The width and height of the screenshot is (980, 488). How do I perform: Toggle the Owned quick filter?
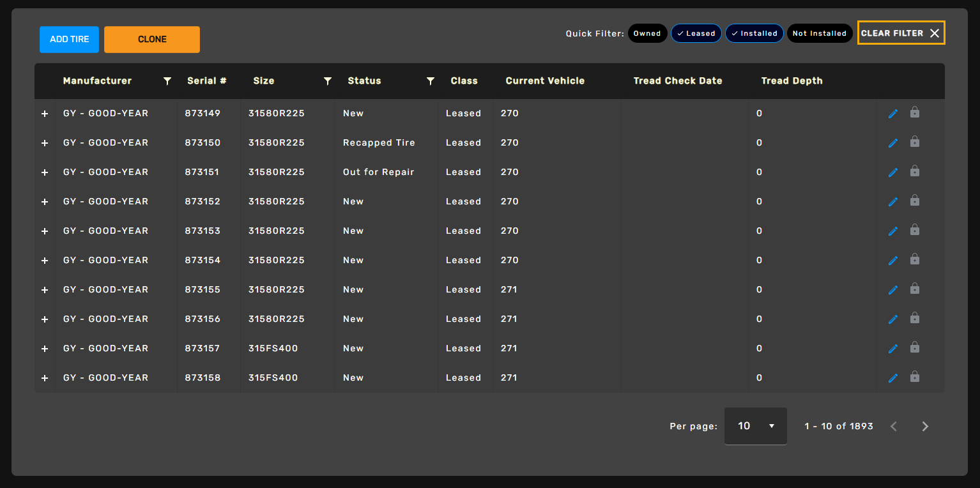(x=647, y=33)
